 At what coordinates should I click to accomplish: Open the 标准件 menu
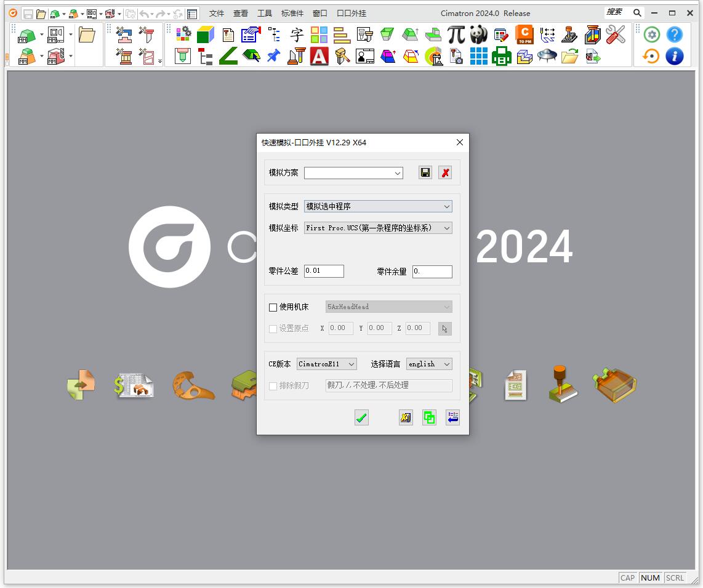pos(292,13)
